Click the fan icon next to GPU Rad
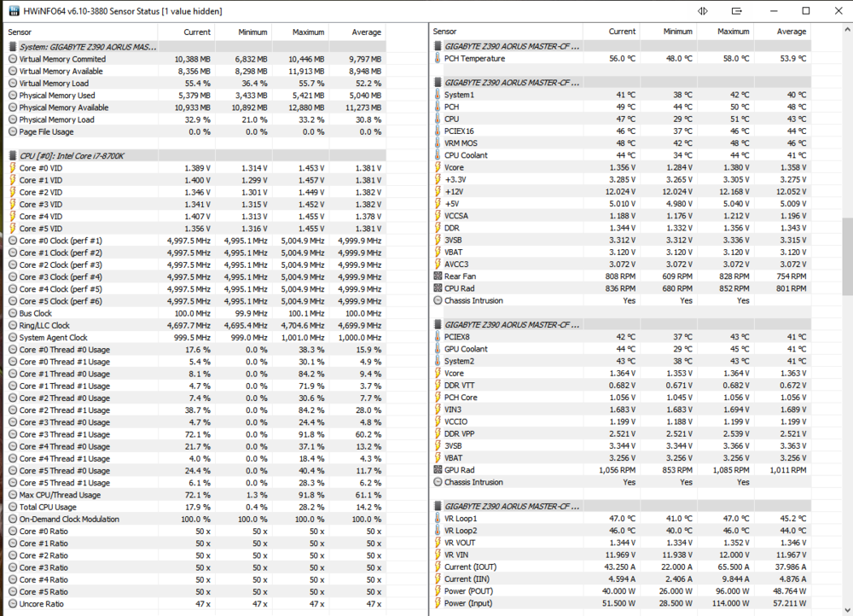The height and width of the screenshot is (616, 853). click(x=438, y=469)
